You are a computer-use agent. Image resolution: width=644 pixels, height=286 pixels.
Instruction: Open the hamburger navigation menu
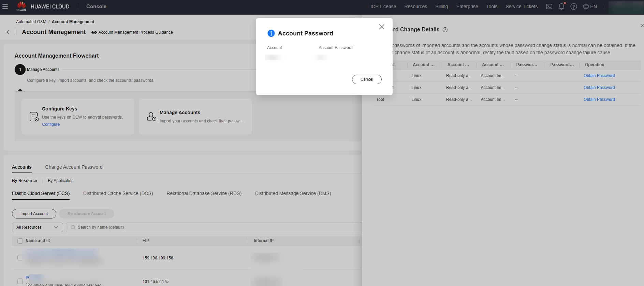[5, 6]
